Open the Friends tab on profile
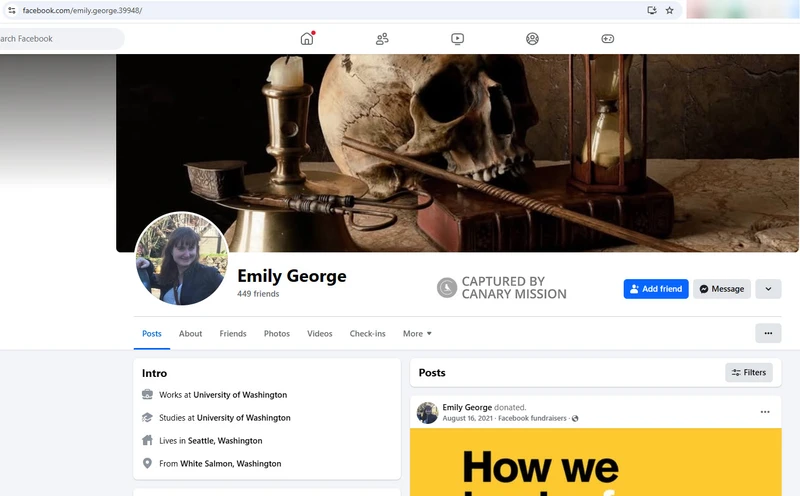800x496 pixels. (x=233, y=334)
